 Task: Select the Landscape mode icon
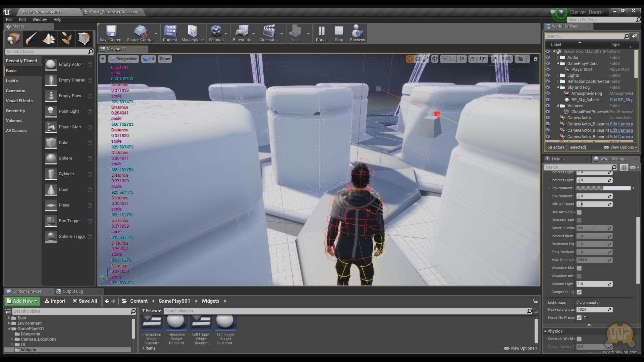[x=49, y=39]
